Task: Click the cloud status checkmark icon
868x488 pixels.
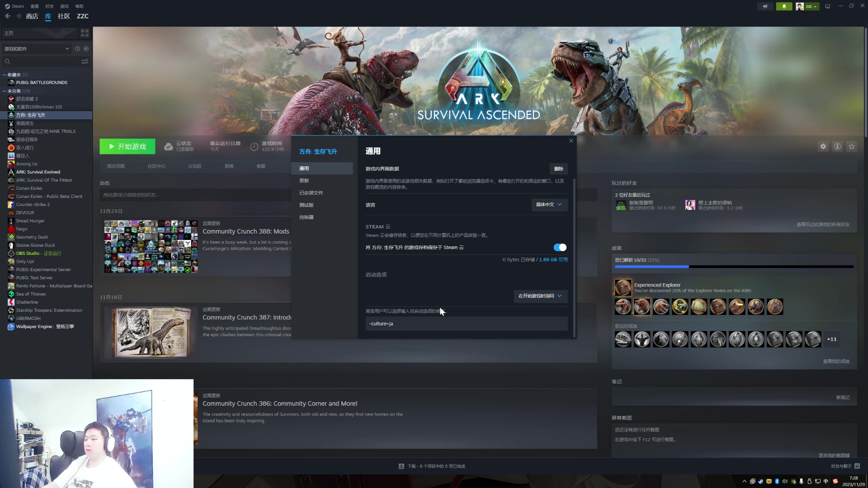Action: [x=168, y=146]
